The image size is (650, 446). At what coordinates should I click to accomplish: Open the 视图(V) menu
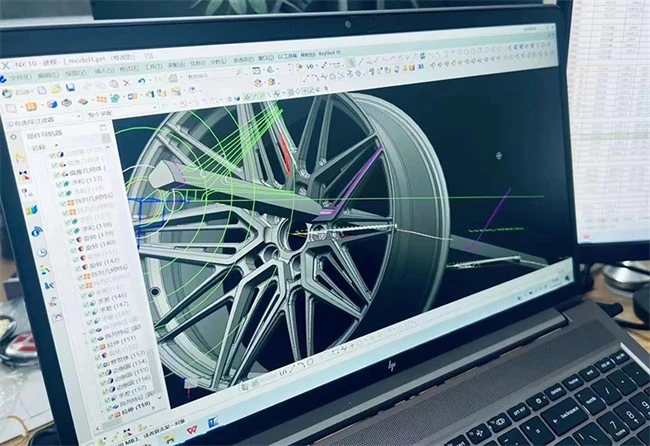75,73
